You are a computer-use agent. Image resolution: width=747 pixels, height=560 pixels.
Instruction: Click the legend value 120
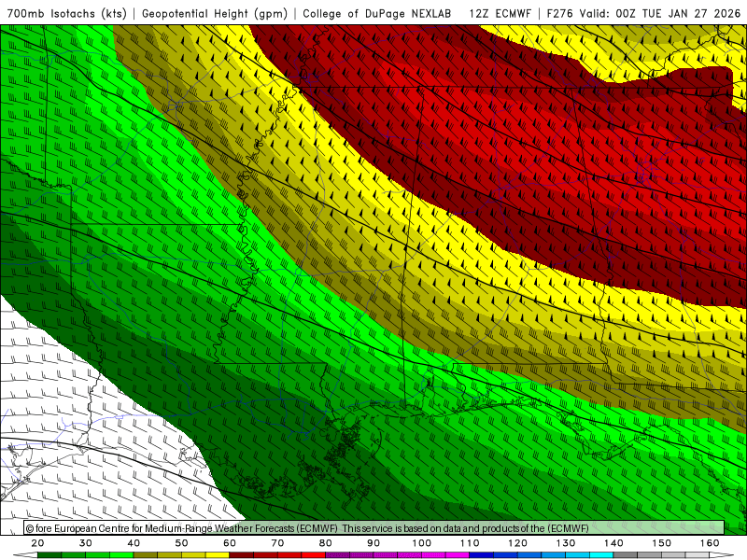coord(517,543)
